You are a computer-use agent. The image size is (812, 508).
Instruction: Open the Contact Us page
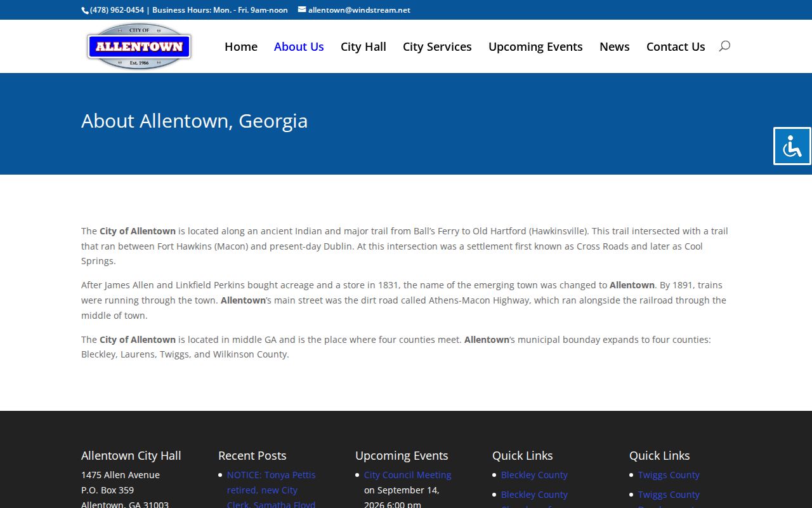point(676,46)
